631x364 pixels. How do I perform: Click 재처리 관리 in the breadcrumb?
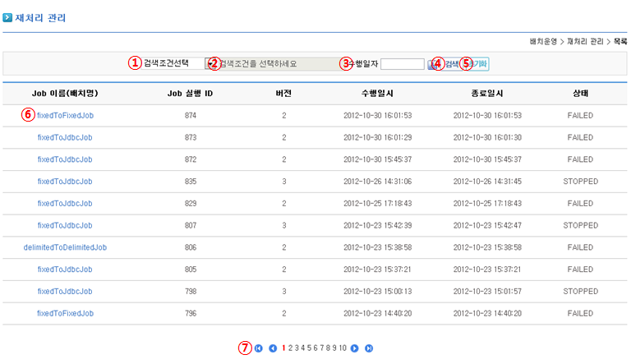(x=584, y=41)
